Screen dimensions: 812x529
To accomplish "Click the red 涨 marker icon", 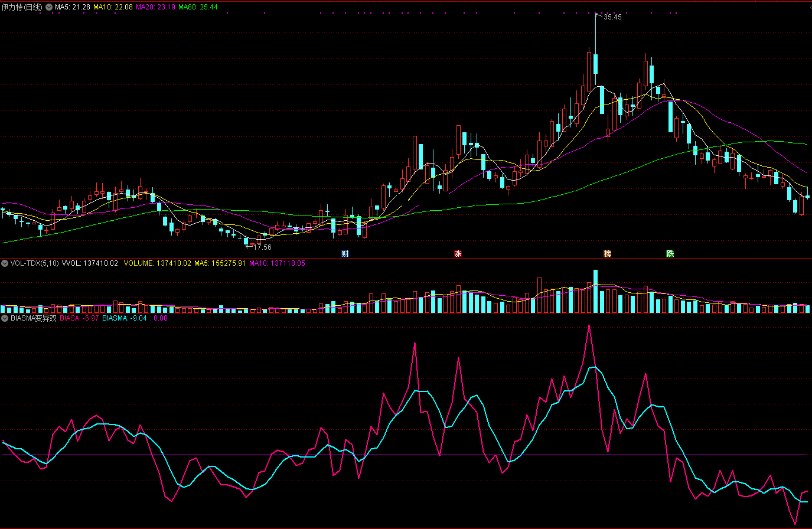I will point(457,254).
